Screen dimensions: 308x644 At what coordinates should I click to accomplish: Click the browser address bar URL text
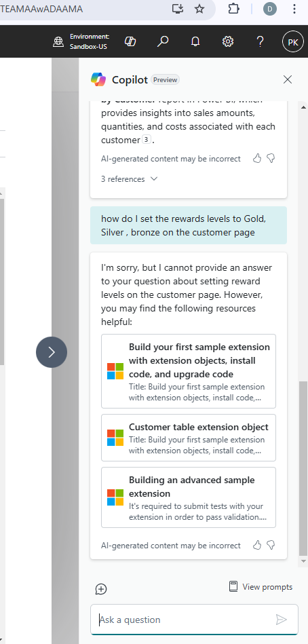pos(41,9)
